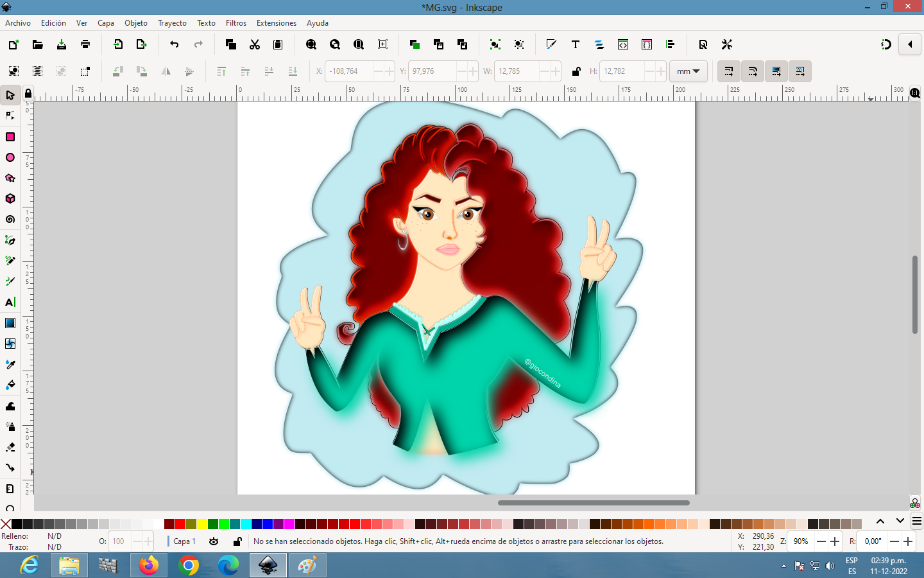Viewport: 924px width, 578px height.
Task: Decrease the W width value
Action: (x=545, y=71)
